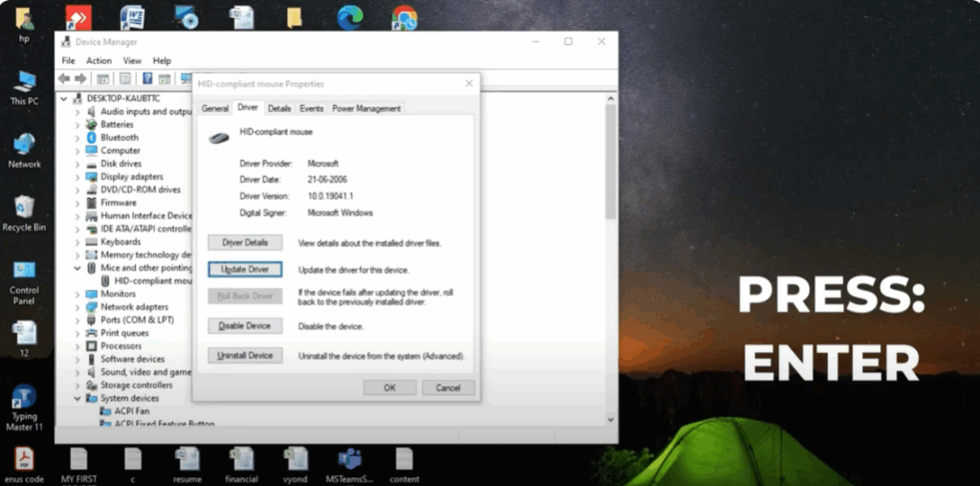Click the Device Manager vertical scrollbar thumb

tap(611, 161)
